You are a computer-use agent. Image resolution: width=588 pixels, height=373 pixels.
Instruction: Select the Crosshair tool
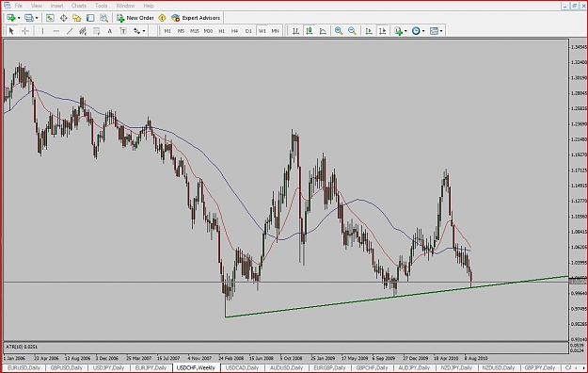coord(25,31)
